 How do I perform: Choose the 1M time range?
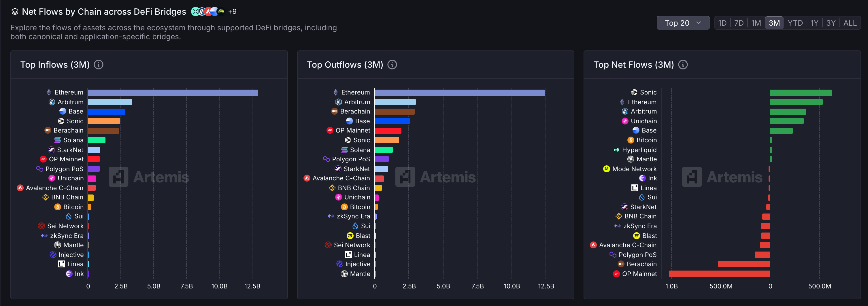tap(756, 23)
